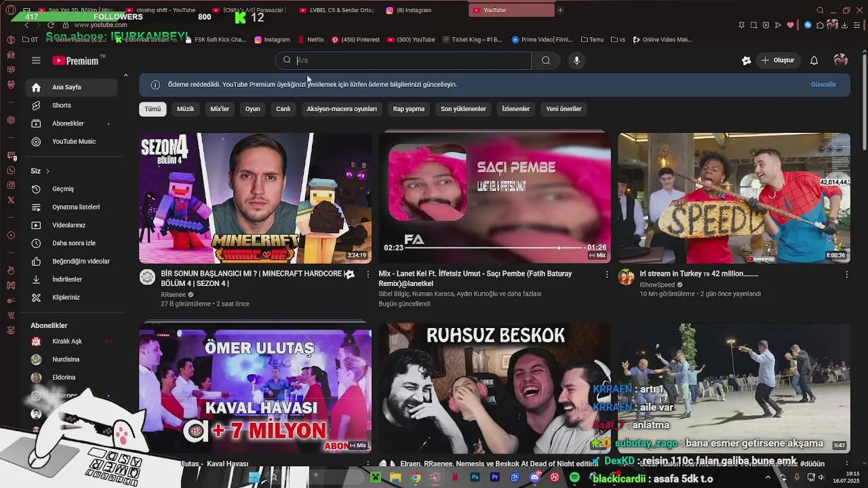Open the YouTube hamburger guide menu
Image resolution: width=868 pixels, height=488 pixels.
(x=36, y=60)
